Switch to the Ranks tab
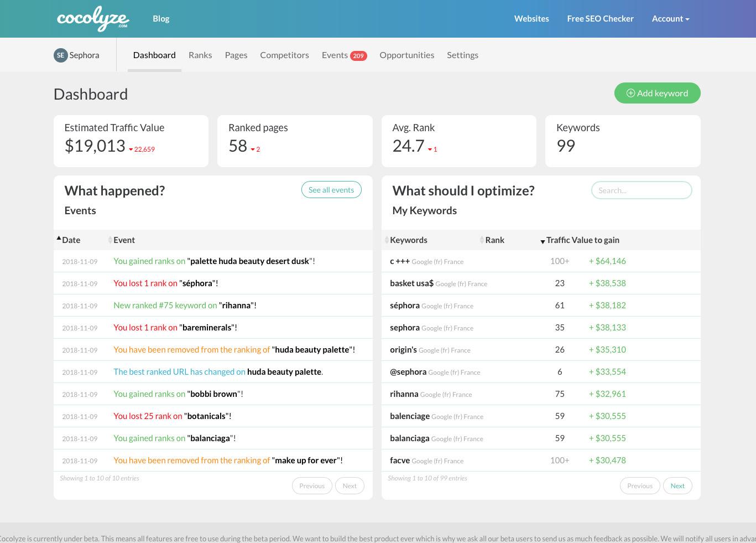This screenshot has width=756, height=543. click(x=200, y=55)
